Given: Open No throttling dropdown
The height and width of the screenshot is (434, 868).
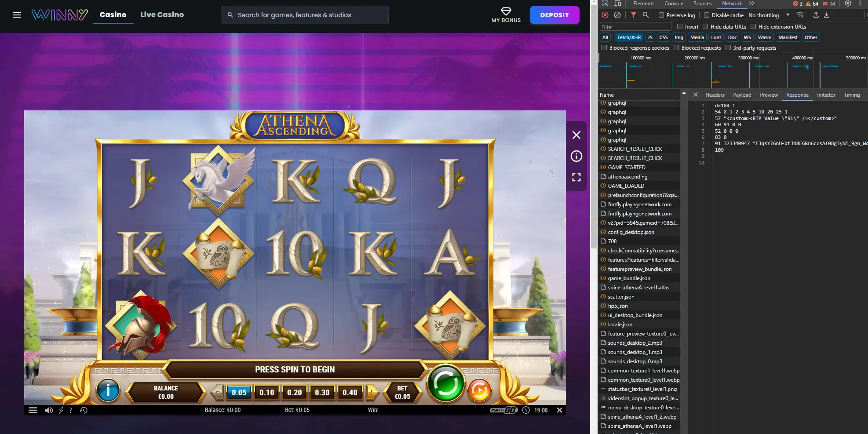Looking at the screenshot, I should point(769,15).
